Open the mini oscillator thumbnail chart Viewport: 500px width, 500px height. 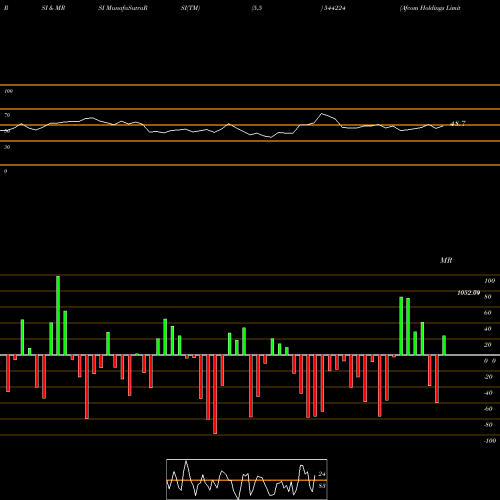[247, 479]
